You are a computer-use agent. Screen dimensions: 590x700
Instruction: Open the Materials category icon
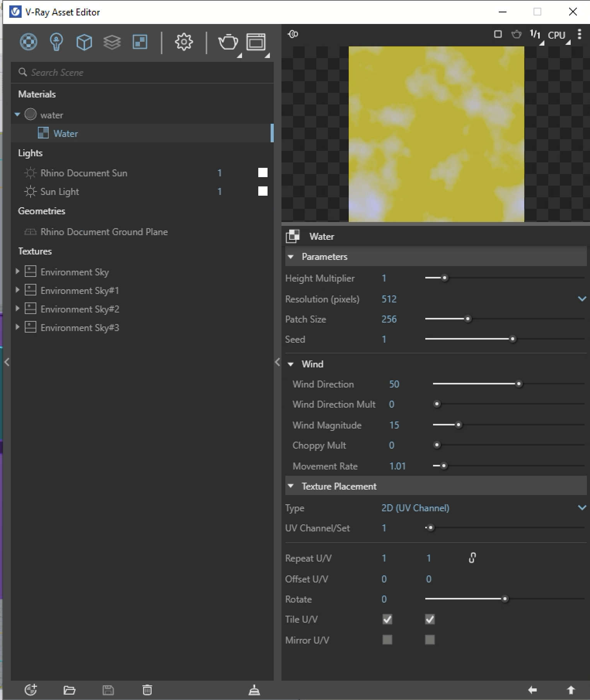(x=29, y=42)
